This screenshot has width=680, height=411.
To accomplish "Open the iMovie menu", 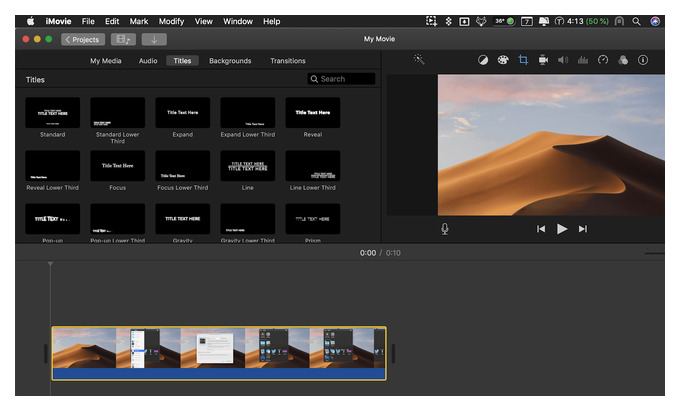I will pyautogui.click(x=58, y=21).
